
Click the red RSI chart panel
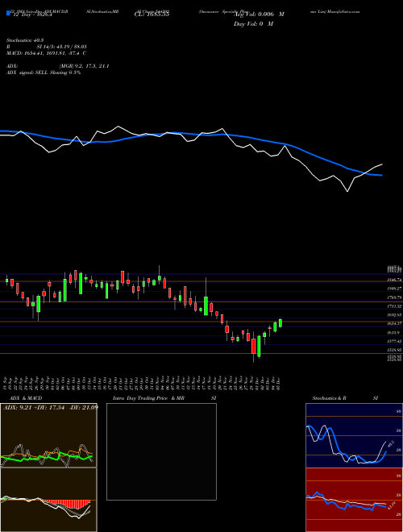(x=354, y=500)
